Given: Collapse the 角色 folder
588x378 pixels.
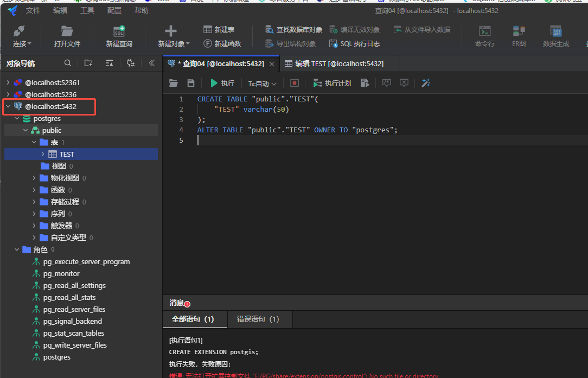Looking at the screenshot, I should pyautogui.click(x=16, y=249).
